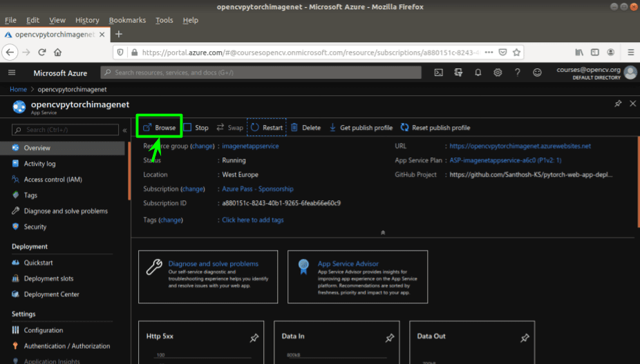Open the Bookmarks menu

[127, 20]
